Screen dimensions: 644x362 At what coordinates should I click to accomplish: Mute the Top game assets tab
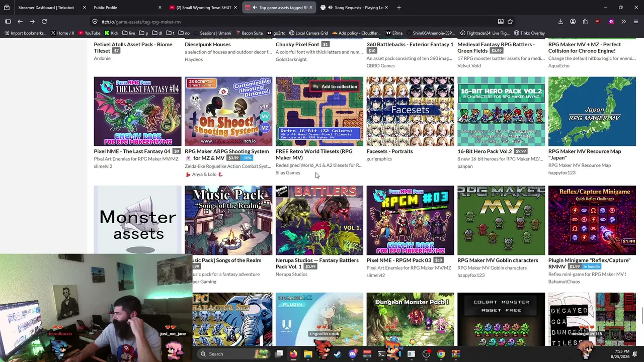click(255, 8)
